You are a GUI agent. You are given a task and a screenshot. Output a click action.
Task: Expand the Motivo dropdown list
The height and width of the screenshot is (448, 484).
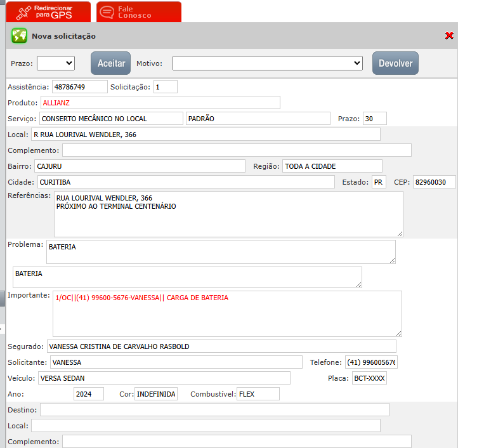pos(267,63)
